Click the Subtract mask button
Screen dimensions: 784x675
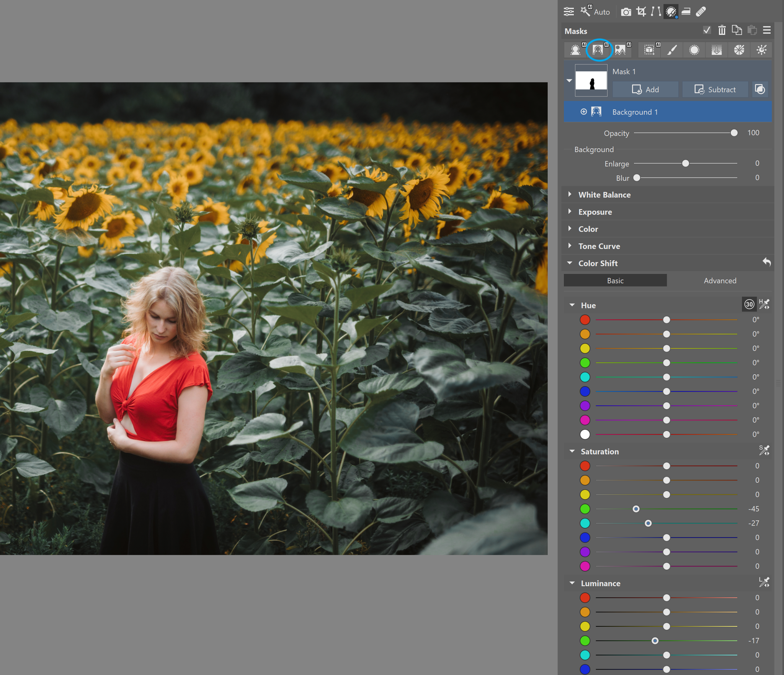coord(715,89)
